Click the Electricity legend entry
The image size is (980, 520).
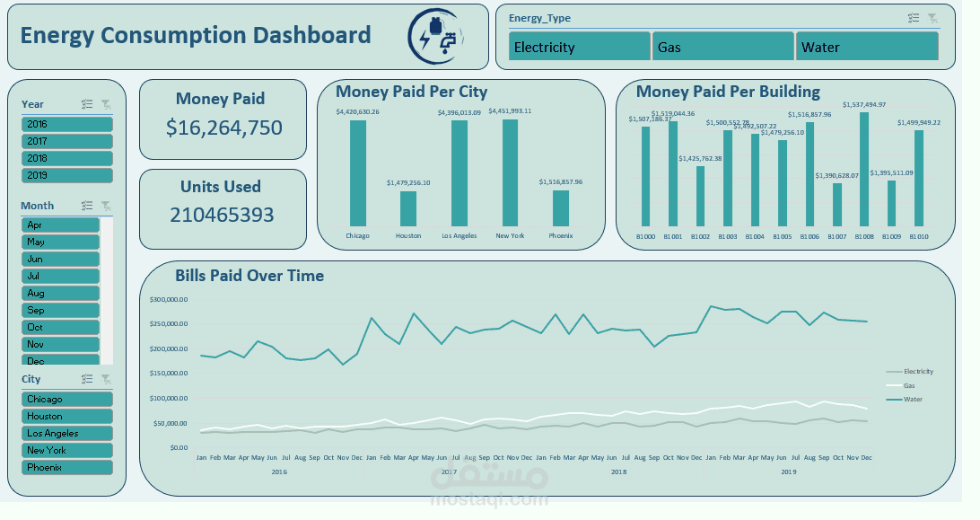point(909,372)
